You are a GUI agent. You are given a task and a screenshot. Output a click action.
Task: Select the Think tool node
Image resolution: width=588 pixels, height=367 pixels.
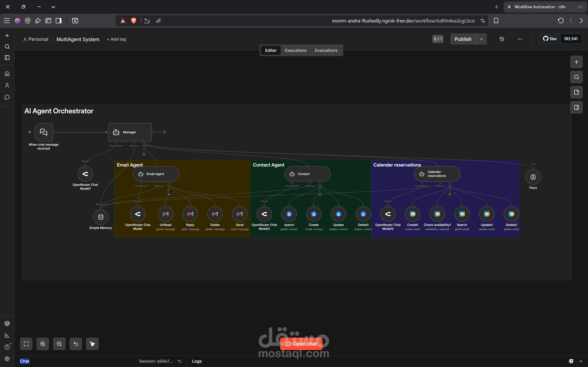tap(533, 177)
